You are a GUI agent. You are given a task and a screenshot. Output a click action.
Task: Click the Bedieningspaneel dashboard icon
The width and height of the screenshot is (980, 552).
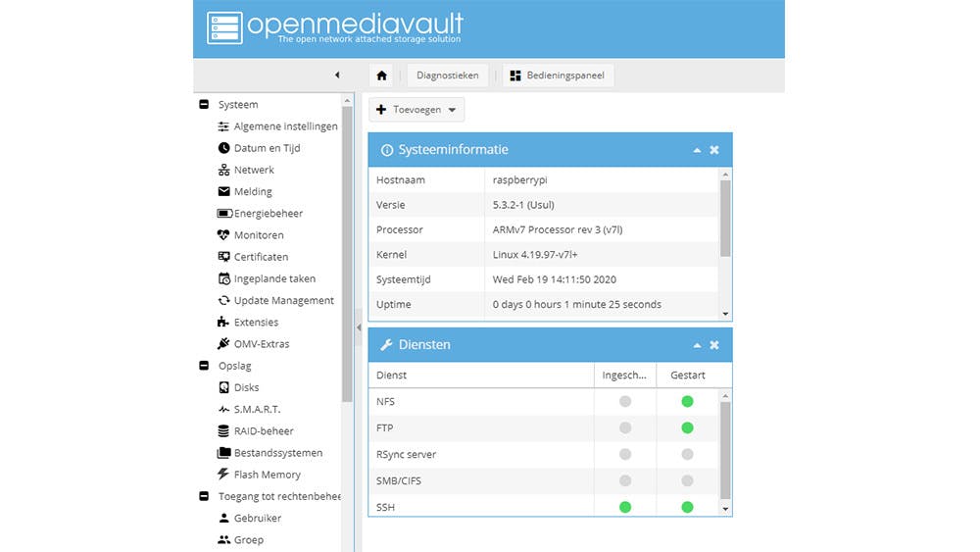(x=515, y=75)
